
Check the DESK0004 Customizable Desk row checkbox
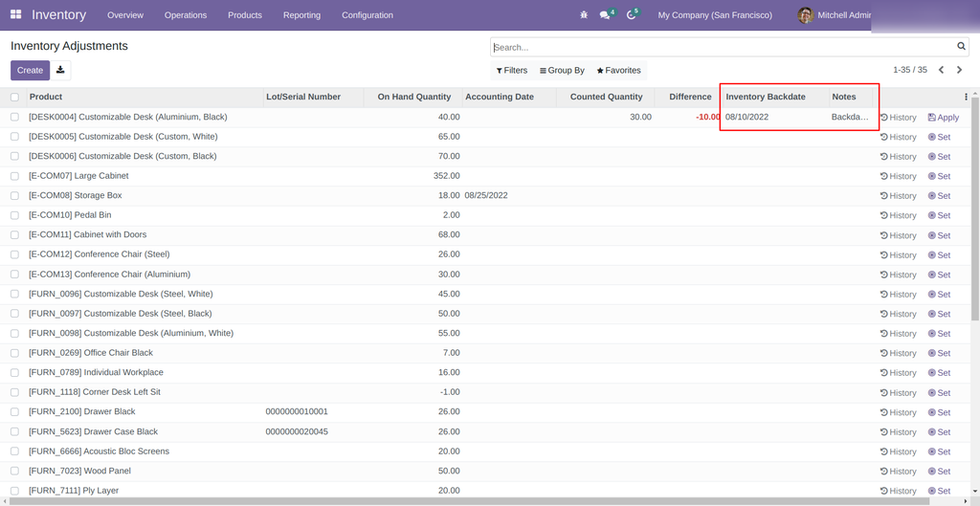14,117
